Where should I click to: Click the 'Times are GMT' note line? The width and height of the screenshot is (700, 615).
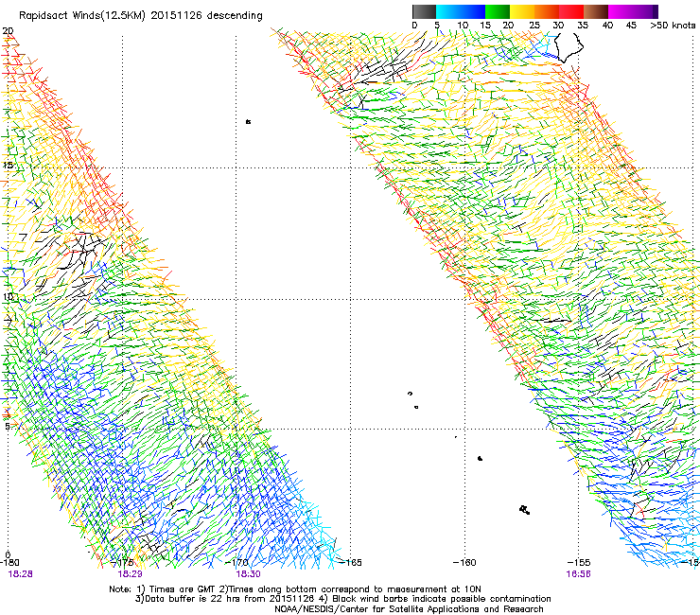coord(295,589)
